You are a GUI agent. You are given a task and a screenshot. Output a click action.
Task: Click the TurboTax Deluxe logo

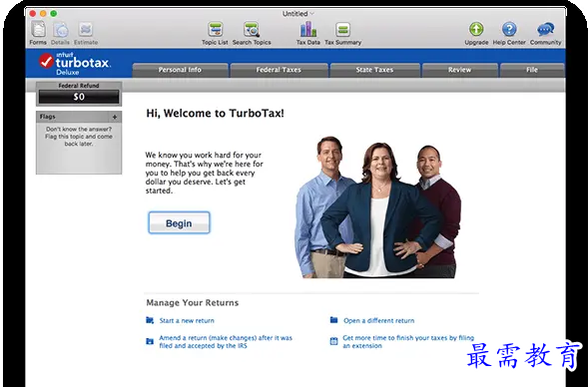point(75,64)
